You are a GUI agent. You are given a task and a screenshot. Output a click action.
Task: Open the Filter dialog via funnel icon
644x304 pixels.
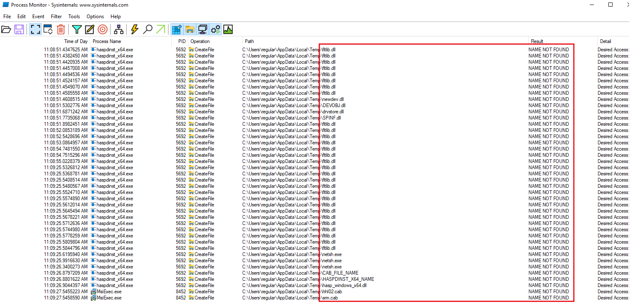(77, 29)
